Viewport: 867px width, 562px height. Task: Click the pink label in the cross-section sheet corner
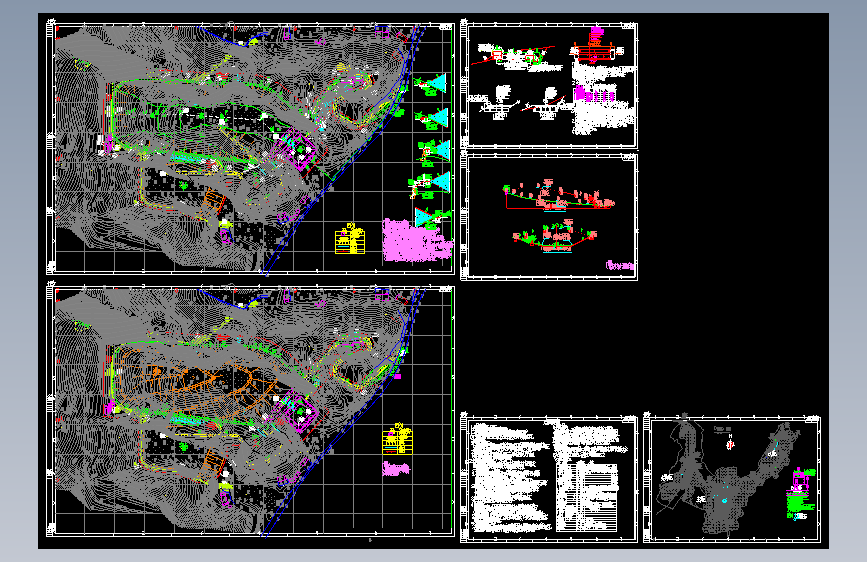click(x=620, y=266)
